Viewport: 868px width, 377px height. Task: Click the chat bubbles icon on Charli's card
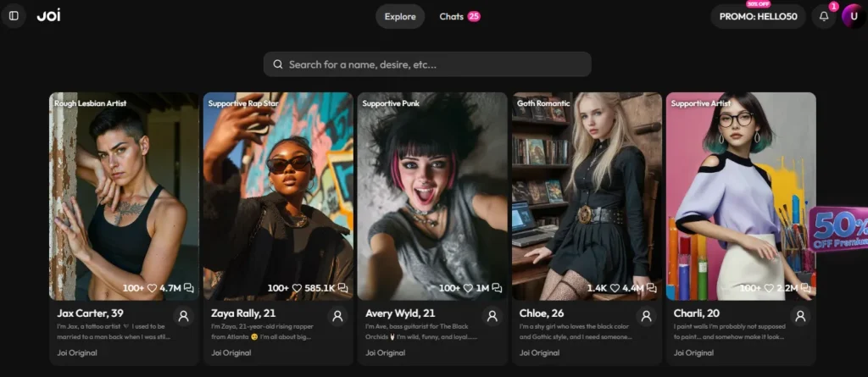[805, 288]
